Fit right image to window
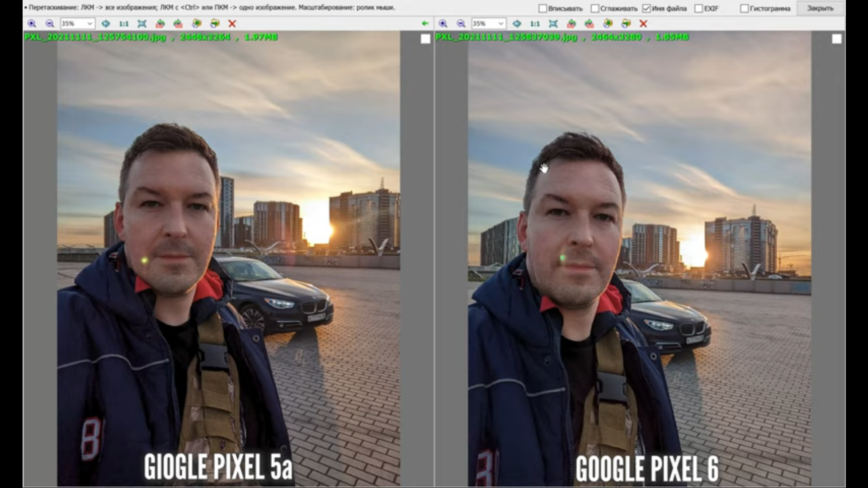The height and width of the screenshot is (488, 868). (x=553, y=23)
